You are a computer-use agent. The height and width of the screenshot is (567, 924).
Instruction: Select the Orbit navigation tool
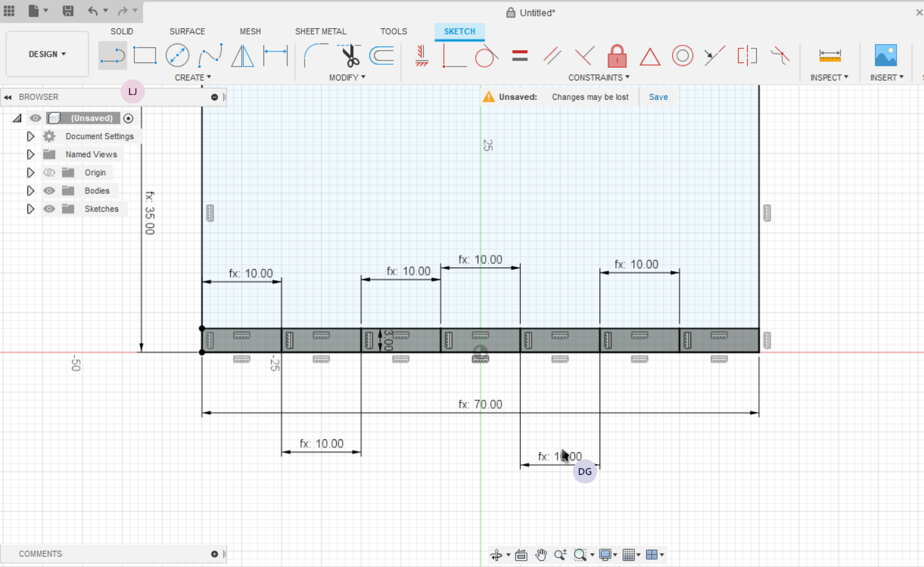pos(496,555)
